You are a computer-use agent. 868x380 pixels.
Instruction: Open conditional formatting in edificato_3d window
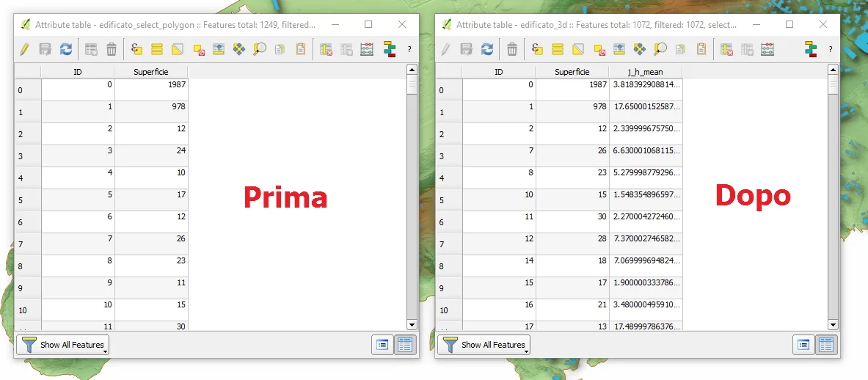811,49
